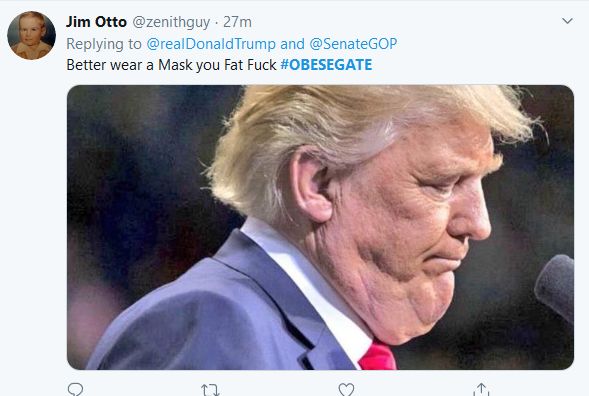The width and height of the screenshot is (589, 396).
Task: Click the tweet text starting 'Better wear a Mask'
Action: click(x=219, y=65)
